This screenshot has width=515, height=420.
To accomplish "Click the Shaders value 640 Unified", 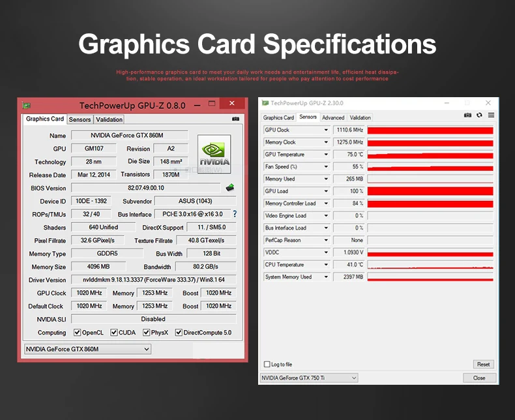I will pos(103,227).
